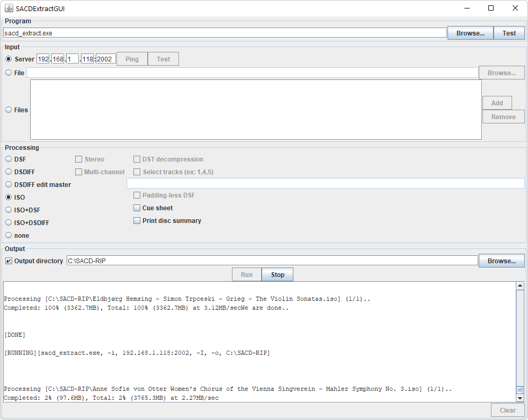Click the File path input field
This screenshot has width=528, height=420.
253,73
